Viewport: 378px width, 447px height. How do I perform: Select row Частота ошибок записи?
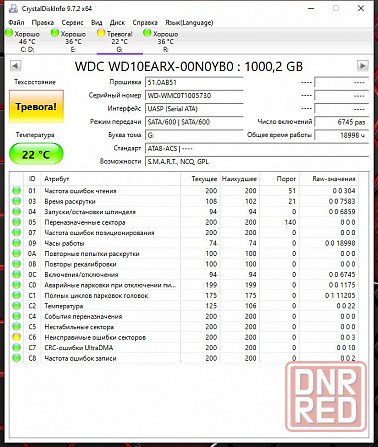click(x=184, y=358)
